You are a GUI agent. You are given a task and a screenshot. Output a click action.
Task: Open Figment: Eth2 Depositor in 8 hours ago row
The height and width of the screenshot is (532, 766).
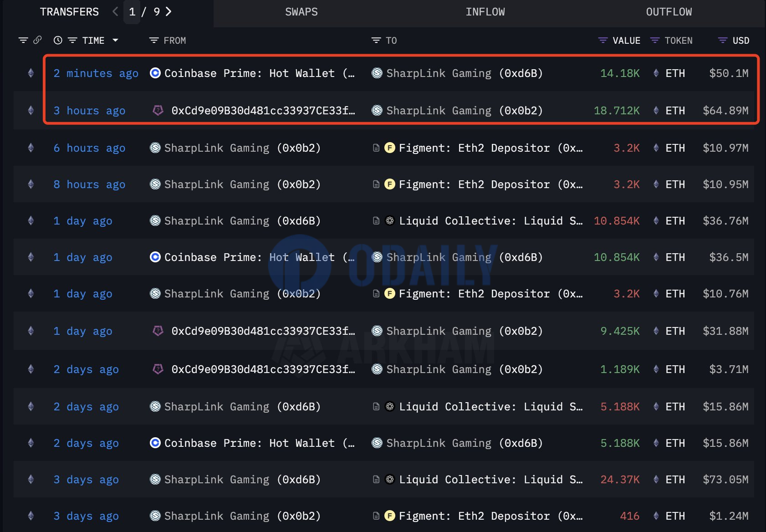pos(490,184)
